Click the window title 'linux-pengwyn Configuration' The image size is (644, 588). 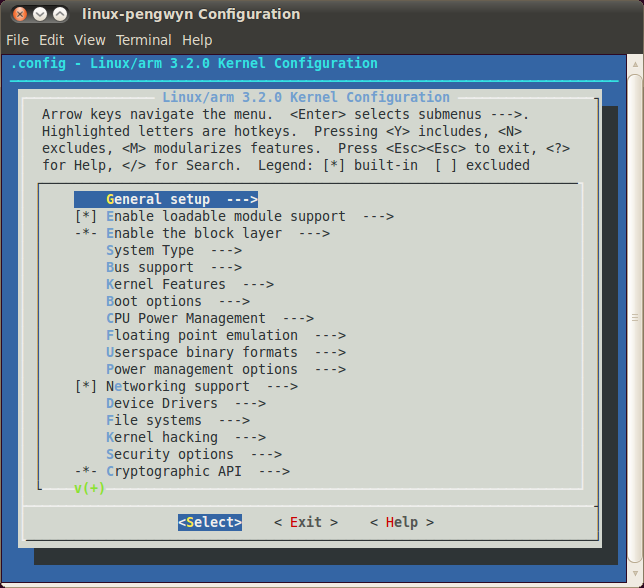pos(191,14)
